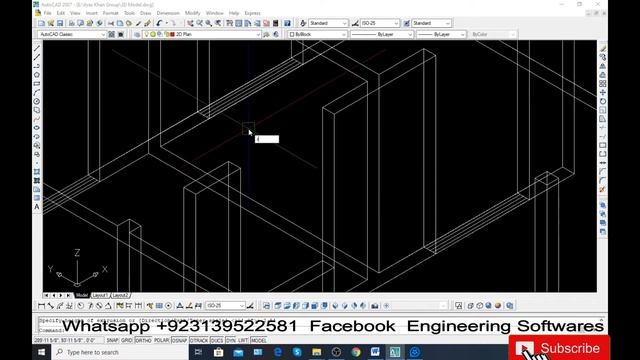Select the Rotate tool in the Modify toolbar
640x360 pixels.
tap(603, 101)
